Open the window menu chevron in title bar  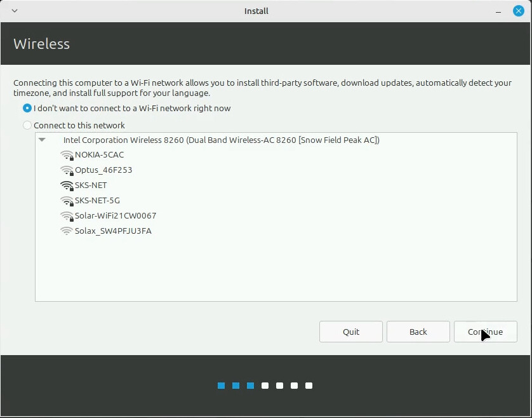pyautogui.click(x=15, y=11)
